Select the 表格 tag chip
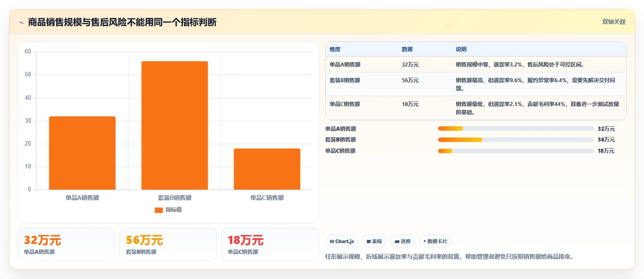The width and height of the screenshot is (644, 279). [x=374, y=241]
